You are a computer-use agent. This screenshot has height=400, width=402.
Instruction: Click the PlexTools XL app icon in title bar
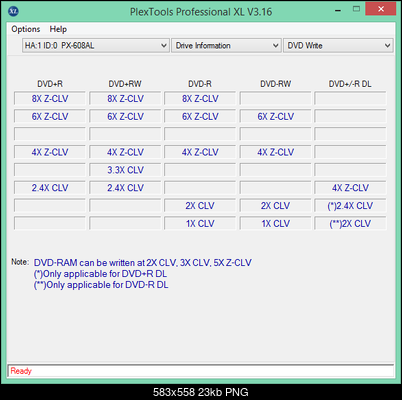click(13, 11)
